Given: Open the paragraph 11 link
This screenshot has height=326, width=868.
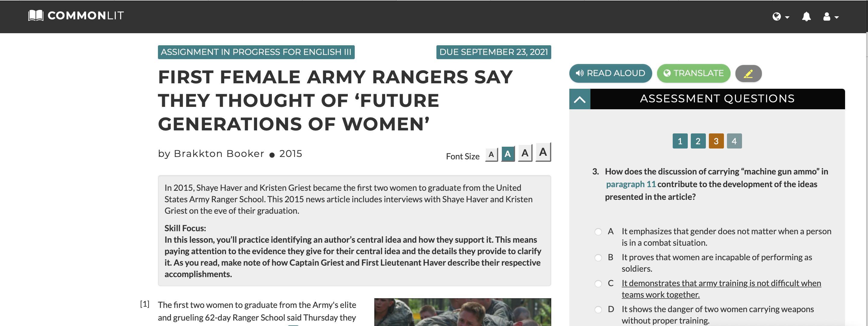Looking at the screenshot, I should [631, 184].
